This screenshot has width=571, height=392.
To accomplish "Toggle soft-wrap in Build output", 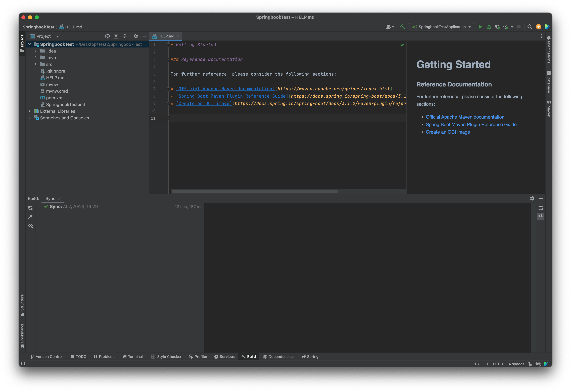I will coord(540,208).
